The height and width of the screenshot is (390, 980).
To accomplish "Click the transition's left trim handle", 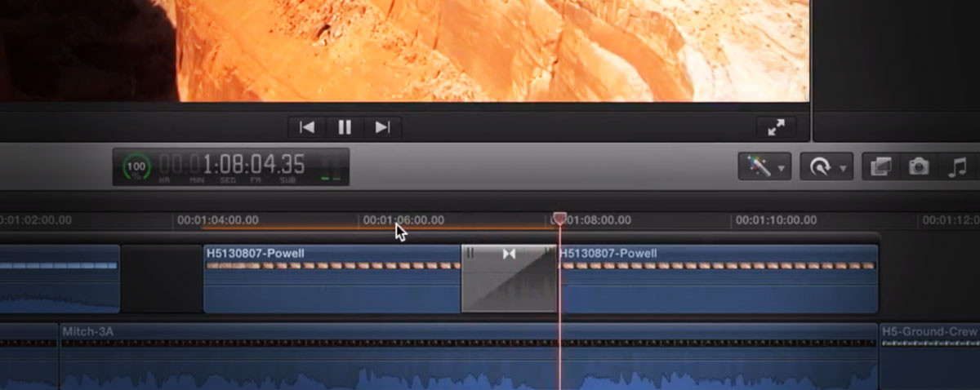I will [470, 254].
